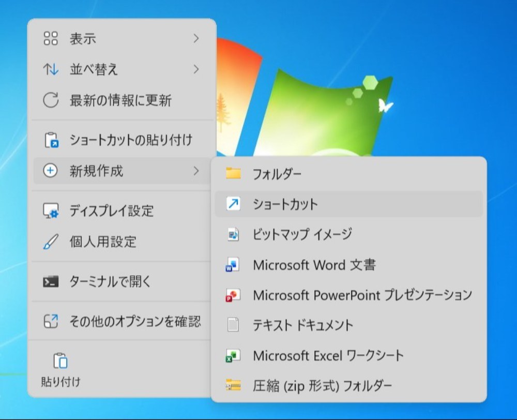The image size is (517, 420).
Task: Click the 新規作成 submenu chevron
Action: tap(196, 171)
